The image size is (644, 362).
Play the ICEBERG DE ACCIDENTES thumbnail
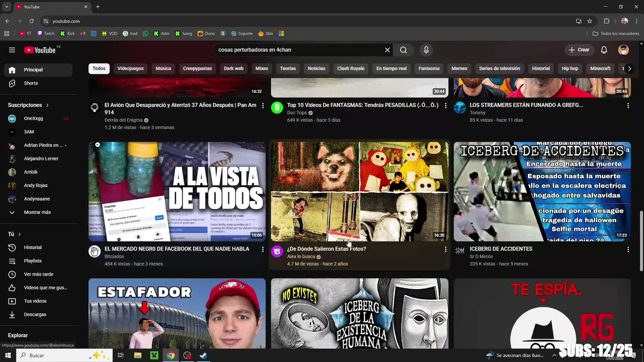[542, 192]
